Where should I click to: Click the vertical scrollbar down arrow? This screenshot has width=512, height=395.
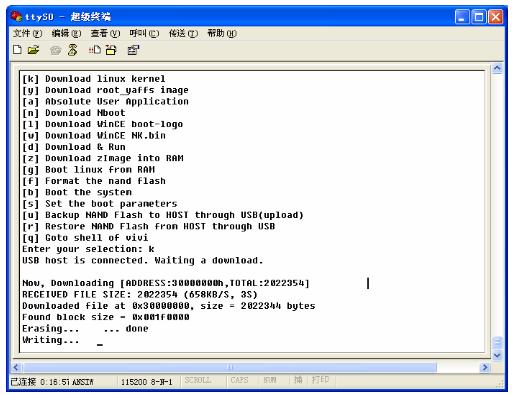tap(497, 355)
